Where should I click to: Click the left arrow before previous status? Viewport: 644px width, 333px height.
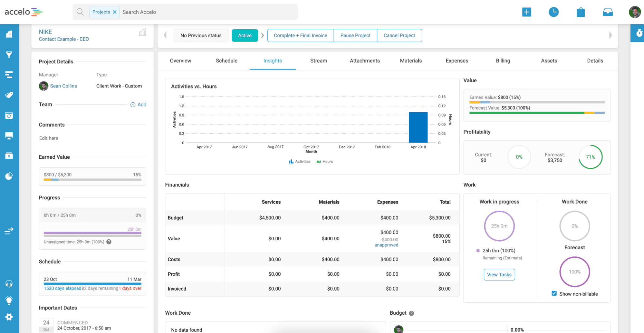coord(165,35)
